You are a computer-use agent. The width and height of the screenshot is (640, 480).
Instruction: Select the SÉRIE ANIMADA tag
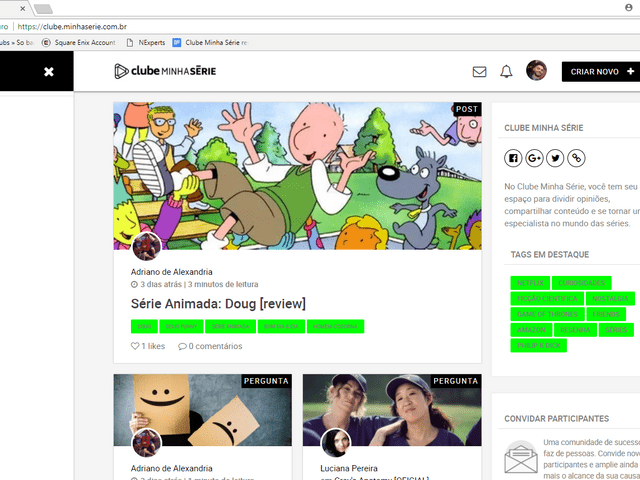tap(230, 327)
